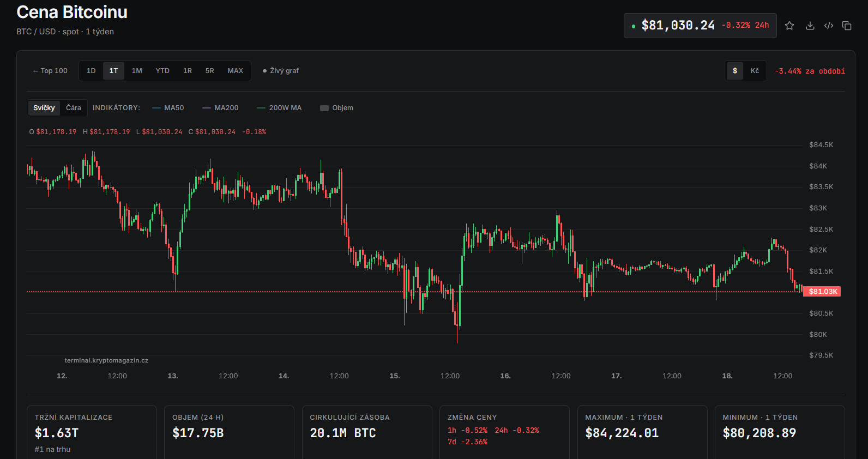Click the 18. date label on axis
This screenshot has width=868, height=459.
727,376
